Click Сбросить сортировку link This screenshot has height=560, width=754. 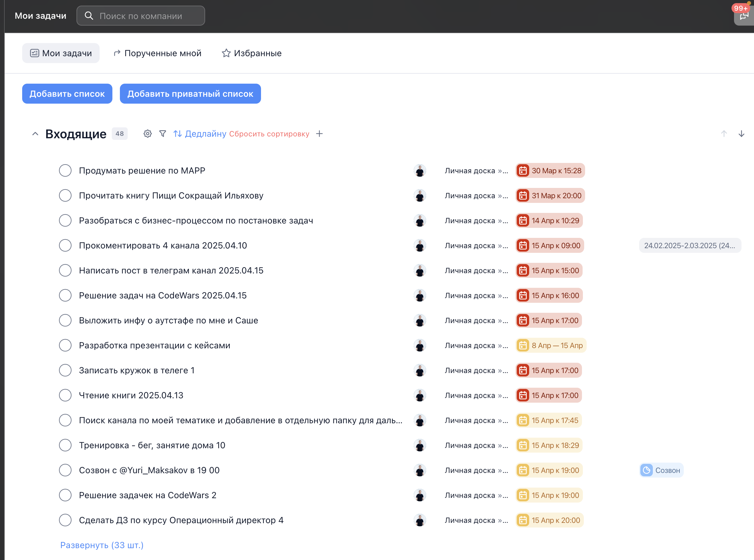tap(269, 134)
